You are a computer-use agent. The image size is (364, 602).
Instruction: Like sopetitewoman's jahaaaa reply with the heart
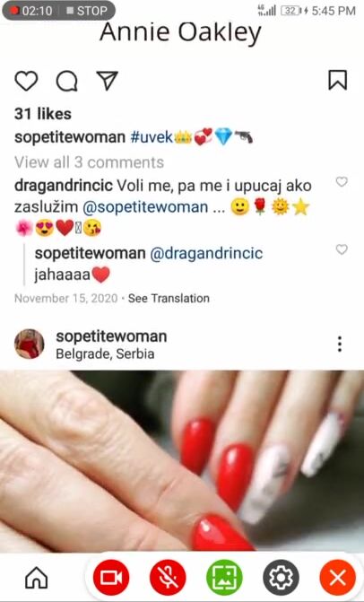[x=342, y=249]
